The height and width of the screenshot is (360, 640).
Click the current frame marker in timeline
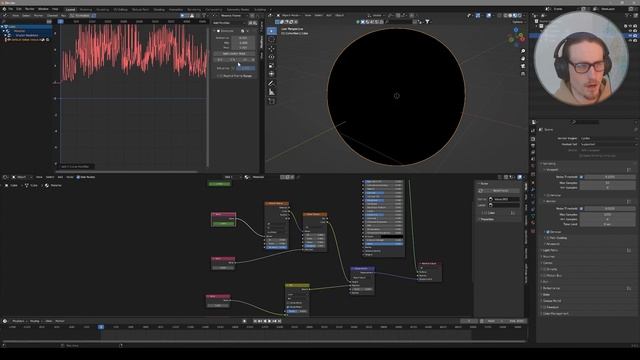point(101,327)
